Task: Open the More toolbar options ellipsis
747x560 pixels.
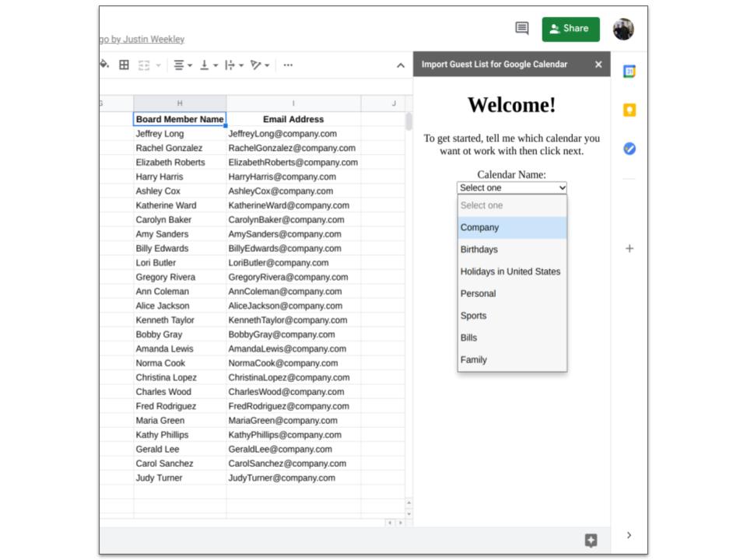Action: tap(288, 65)
